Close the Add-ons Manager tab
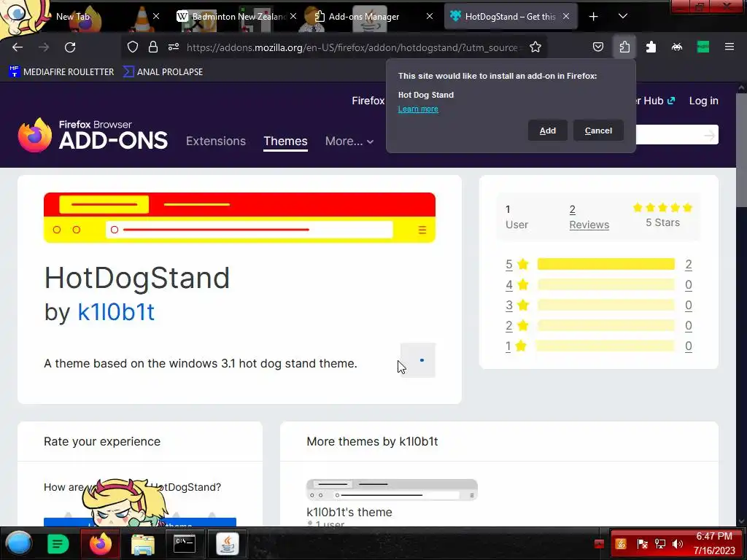The image size is (747, 560). (x=430, y=16)
